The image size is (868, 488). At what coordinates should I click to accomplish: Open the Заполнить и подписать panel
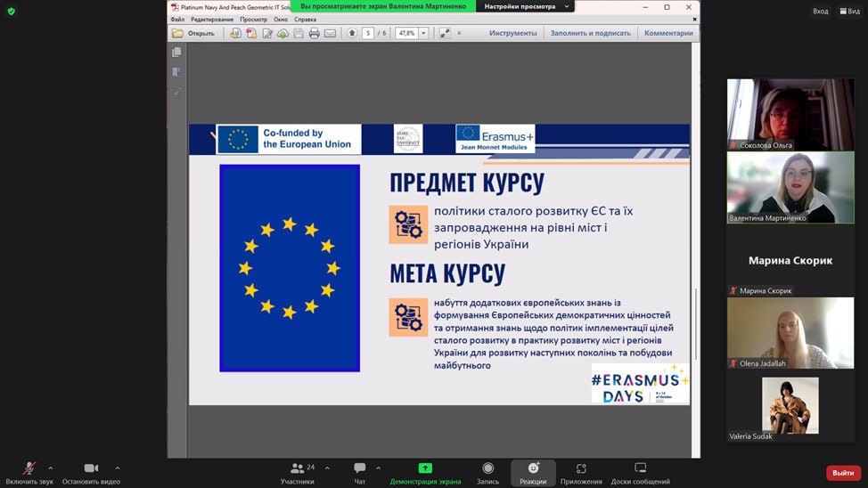pyautogui.click(x=590, y=33)
